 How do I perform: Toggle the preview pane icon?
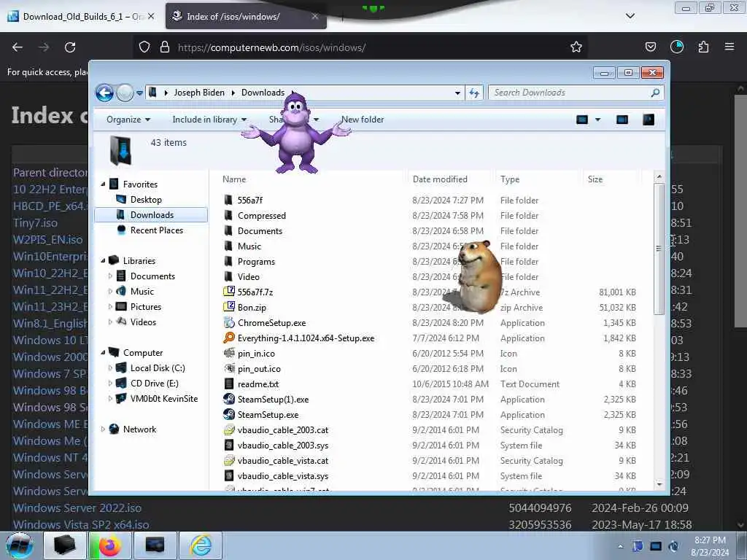click(x=622, y=120)
